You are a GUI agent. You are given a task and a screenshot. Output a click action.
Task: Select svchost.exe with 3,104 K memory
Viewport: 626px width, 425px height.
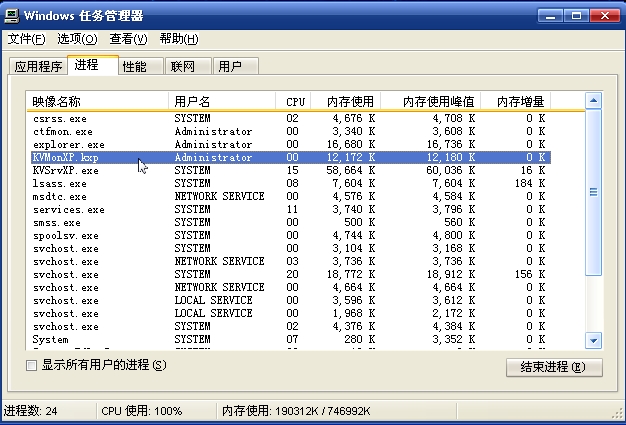[x=289, y=248]
